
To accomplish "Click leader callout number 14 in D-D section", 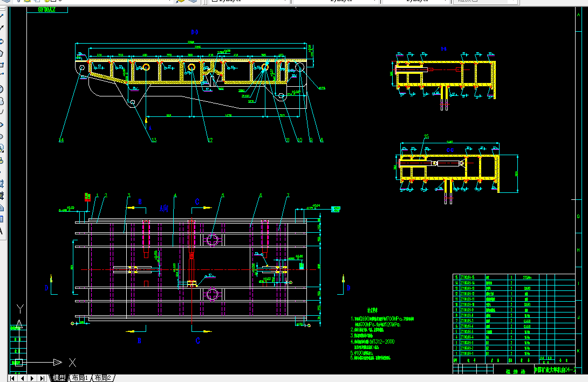I will pos(61,140).
